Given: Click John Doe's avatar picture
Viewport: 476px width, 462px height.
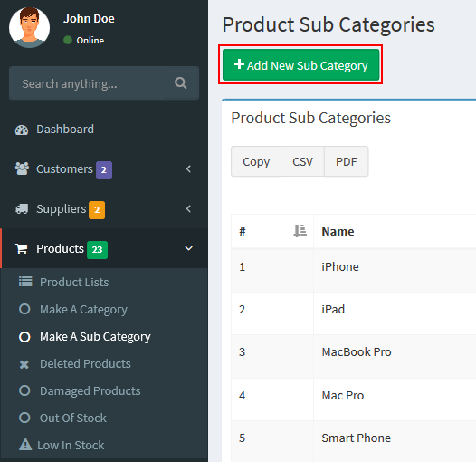Looking at the screenshot, I should [x=30, y=27].
